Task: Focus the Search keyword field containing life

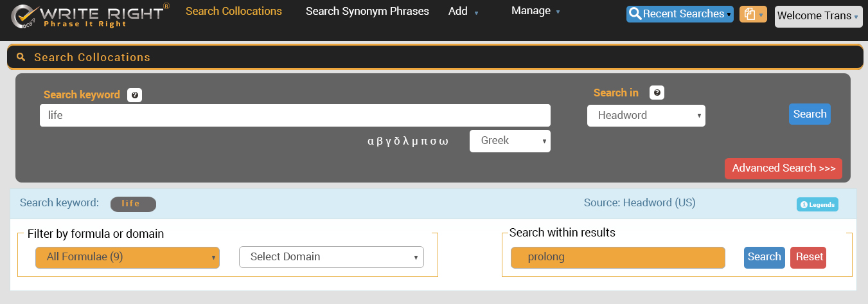Action: coord(295,116)
